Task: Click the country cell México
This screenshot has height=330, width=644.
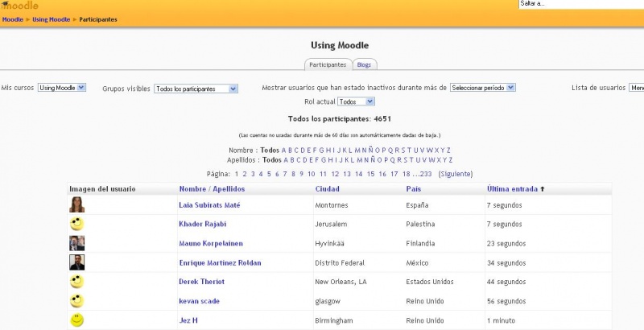Action: click(x=417, y=262)
